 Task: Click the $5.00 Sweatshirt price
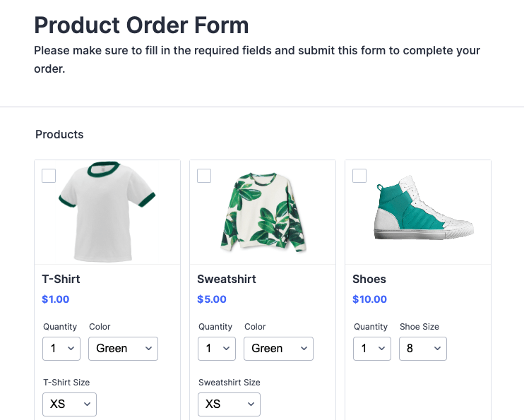coord(212,299)
